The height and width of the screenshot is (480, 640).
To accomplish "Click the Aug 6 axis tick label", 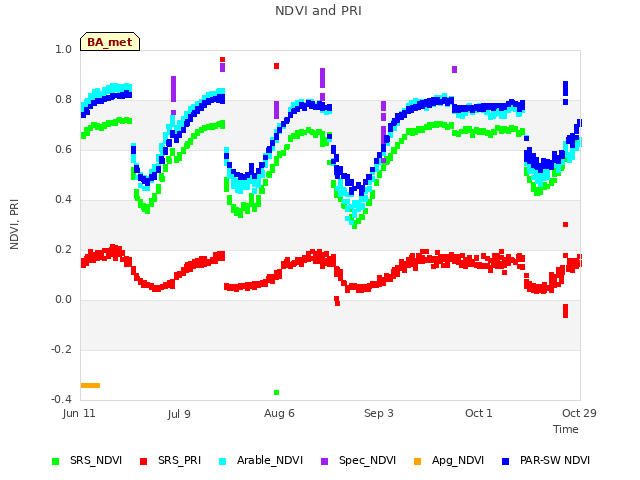I will (279, 413).
